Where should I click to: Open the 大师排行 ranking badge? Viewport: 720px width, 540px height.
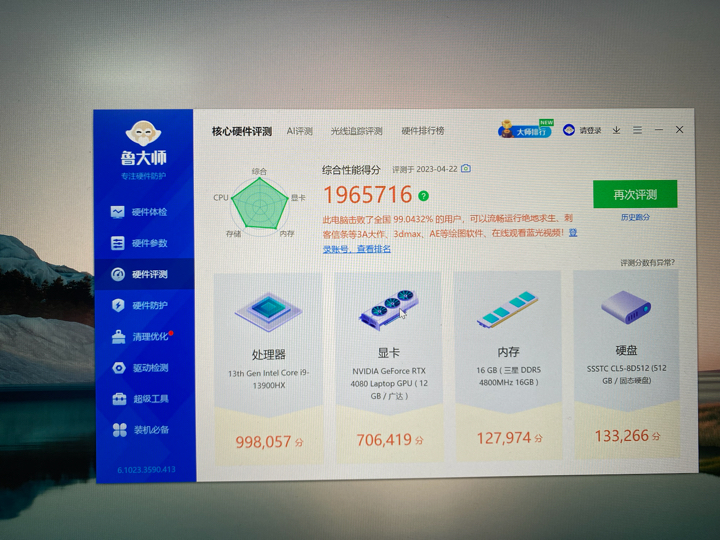pyautogui.click(x=526, y=129)
